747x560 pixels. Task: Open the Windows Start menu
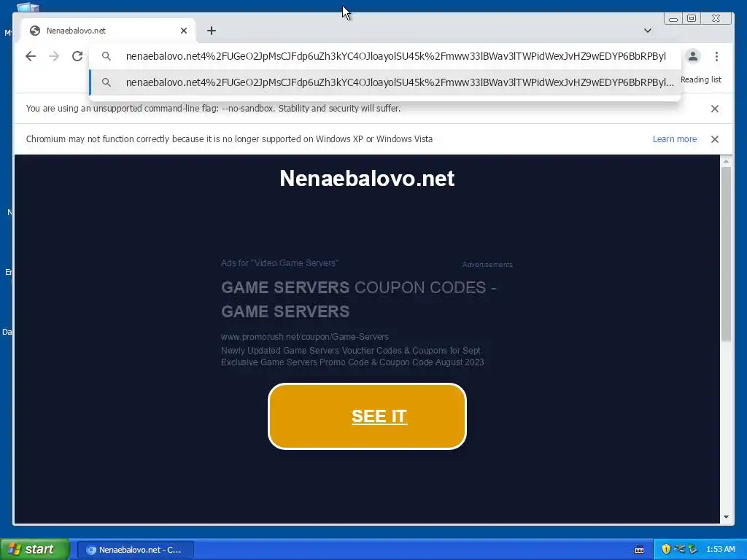coord(34,550)
